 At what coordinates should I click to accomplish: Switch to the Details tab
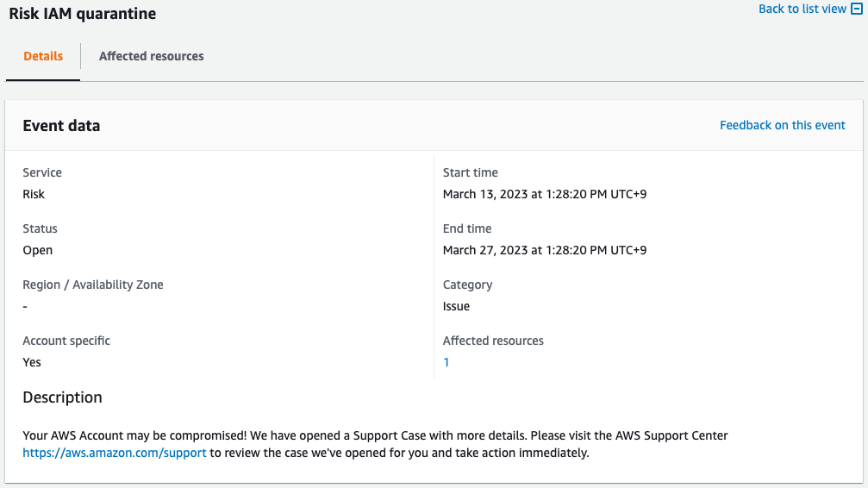point(43,56)
